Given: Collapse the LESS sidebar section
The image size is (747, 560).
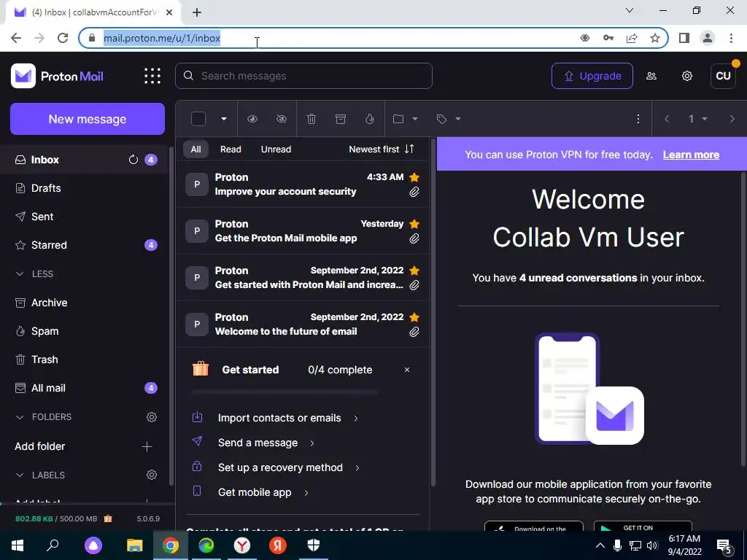Looking at the screenshot, I should [x=34, y=274].
